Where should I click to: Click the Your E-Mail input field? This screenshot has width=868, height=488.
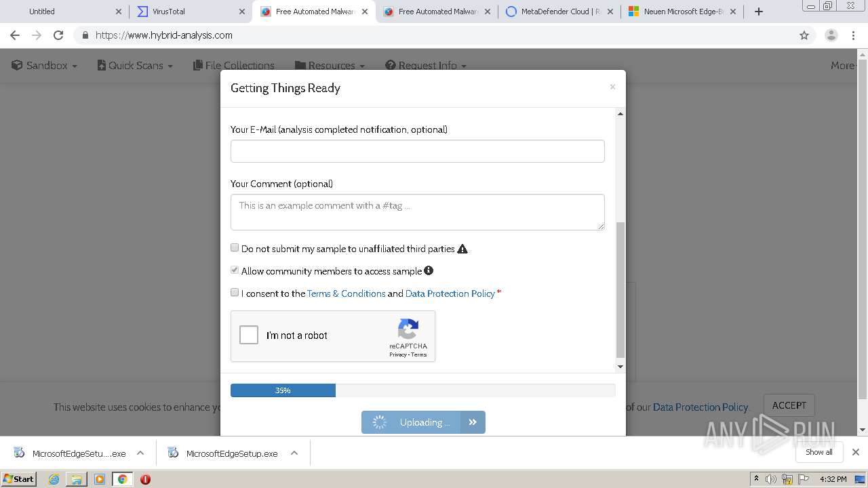pos(418,151)
